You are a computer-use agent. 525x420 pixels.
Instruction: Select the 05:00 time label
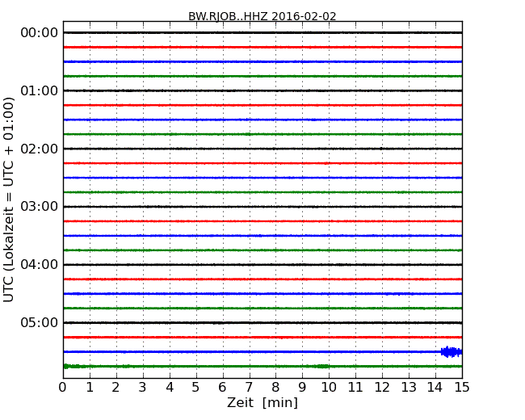[40, 322]
